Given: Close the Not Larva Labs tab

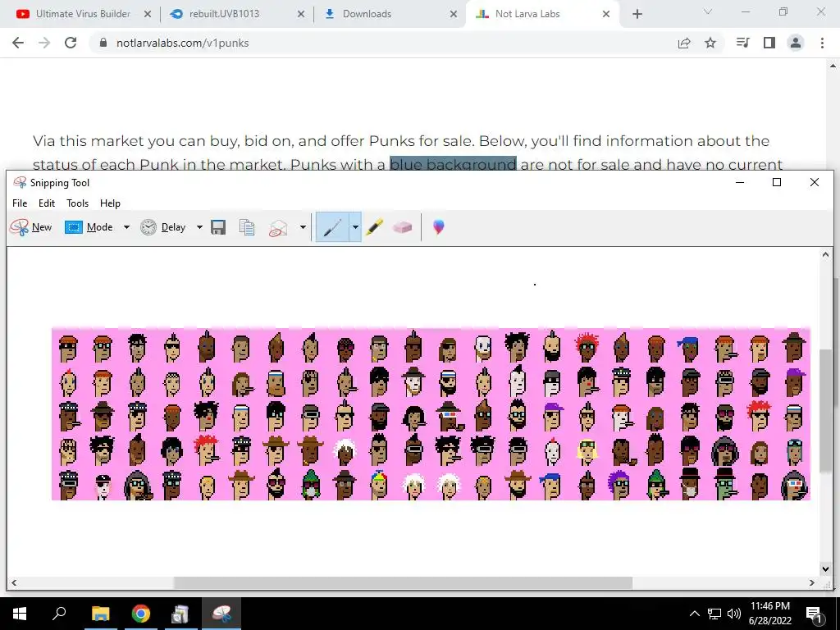Looking at the screenshot, I should tap(606, 14).
